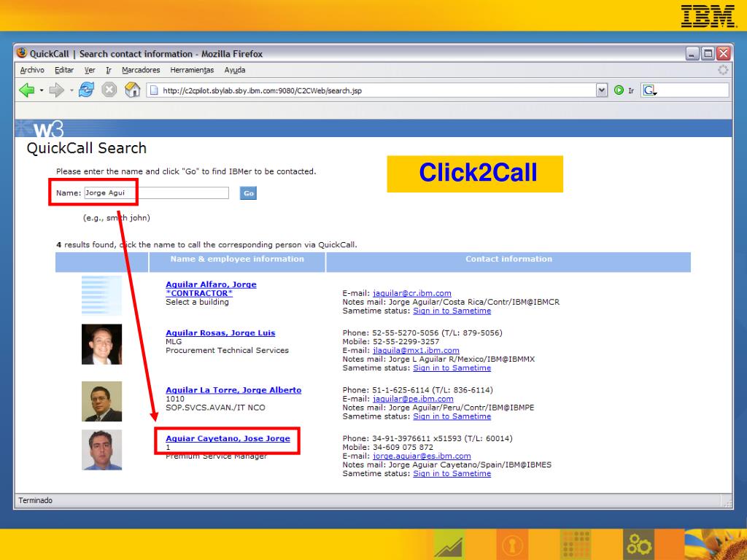Open the forward history dropdown arrow
The width and height of the screenshot is (747, 560).
[x=71, y=90]
